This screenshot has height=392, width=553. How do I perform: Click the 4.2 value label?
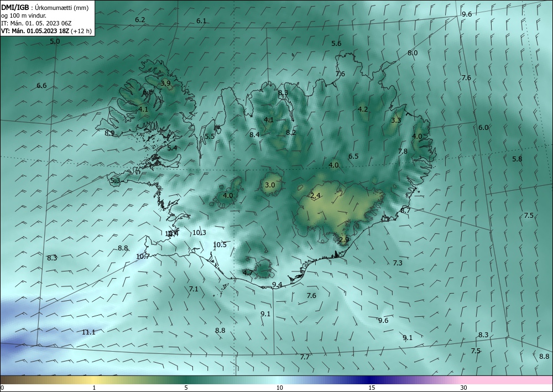click(363, 109)
